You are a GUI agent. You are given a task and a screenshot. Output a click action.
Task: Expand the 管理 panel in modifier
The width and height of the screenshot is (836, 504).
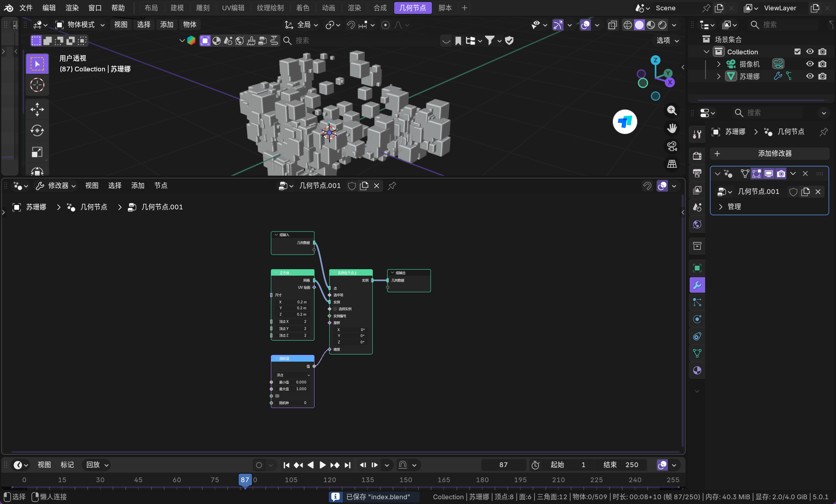tap(721, 207)
